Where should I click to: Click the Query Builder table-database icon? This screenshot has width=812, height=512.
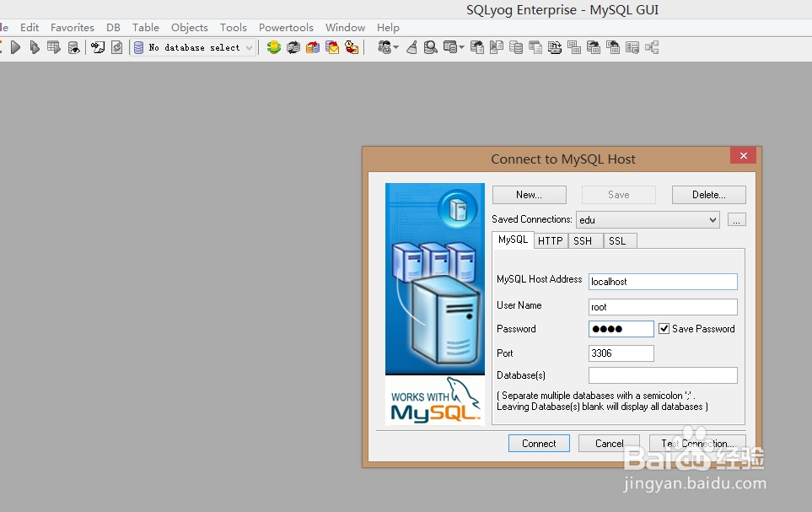pos(450,48)
